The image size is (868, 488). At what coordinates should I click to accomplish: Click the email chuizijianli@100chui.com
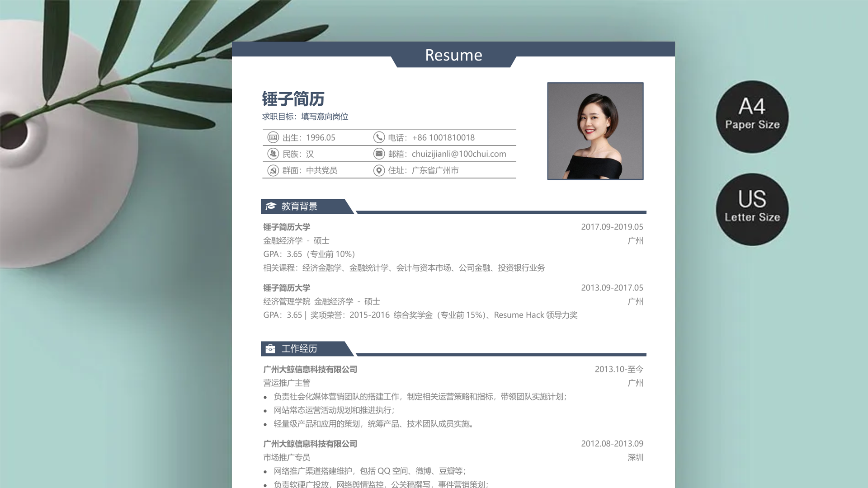459,154
